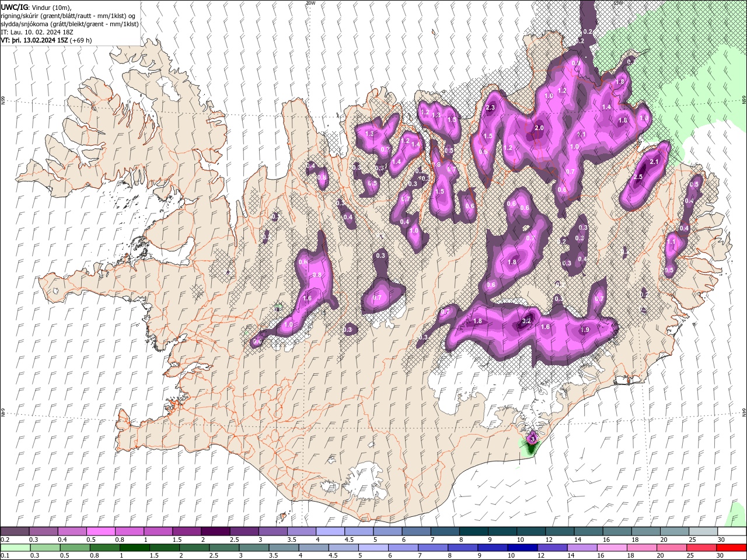Click the '2.1' snowfall value in the east

pos(654,162)
